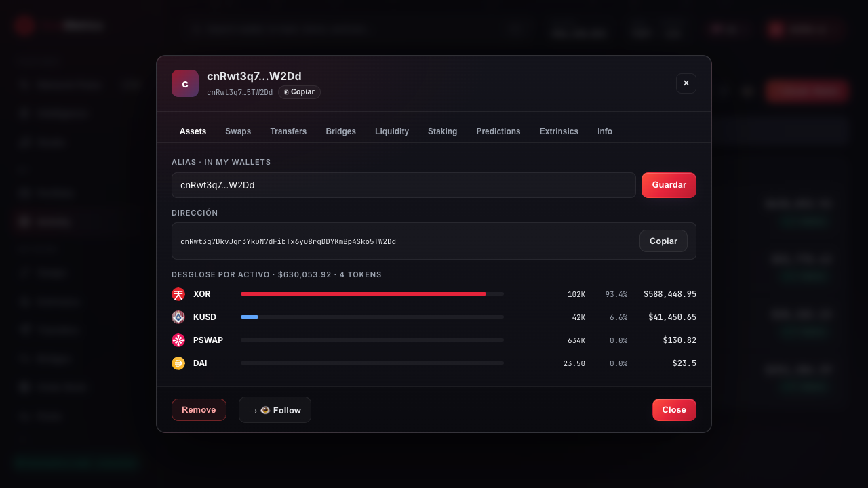The width and height of the screenshot is (868, 488).
Task: Click the DAI token icon
Action: [x=178, y=363]
